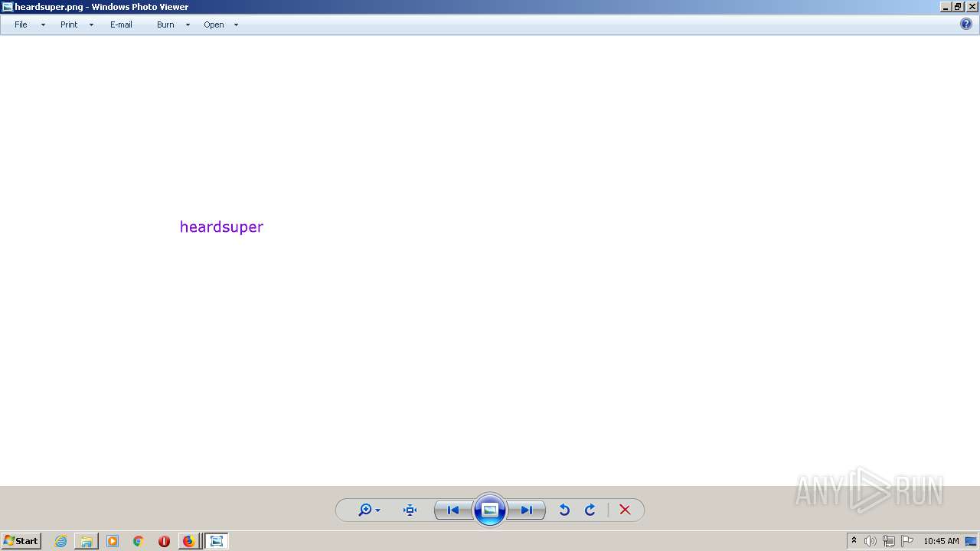Open the Burn menu
The width and height of the screenshot is (980, 551).
(165, 24)
